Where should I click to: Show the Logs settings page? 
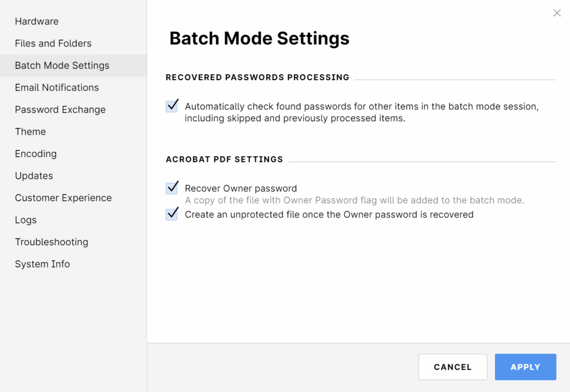pos(26,220)
